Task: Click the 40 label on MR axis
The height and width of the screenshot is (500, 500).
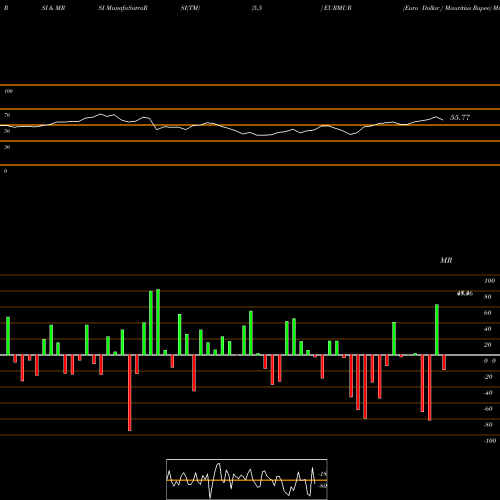Action: 488,329
